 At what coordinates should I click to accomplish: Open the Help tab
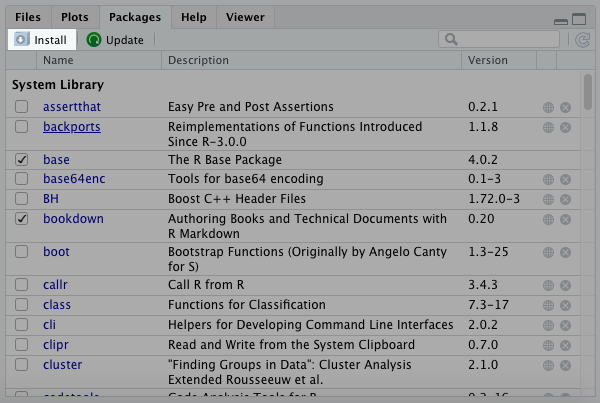pyautogui.click(x=194, y=17)
